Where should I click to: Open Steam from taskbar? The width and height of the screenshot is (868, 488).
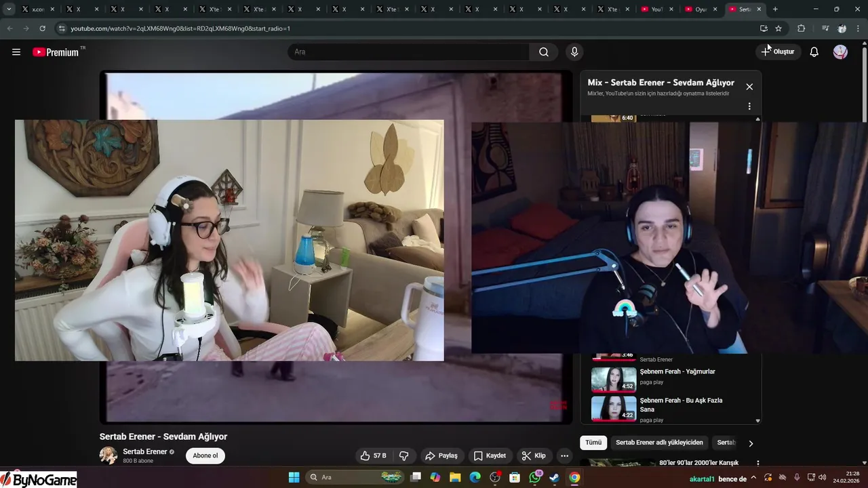coord(554,477)
